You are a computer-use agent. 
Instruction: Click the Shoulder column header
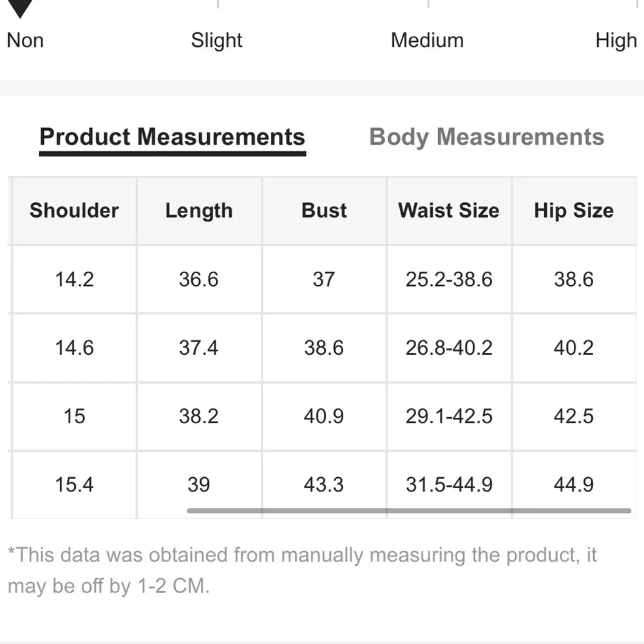point(74,211)
